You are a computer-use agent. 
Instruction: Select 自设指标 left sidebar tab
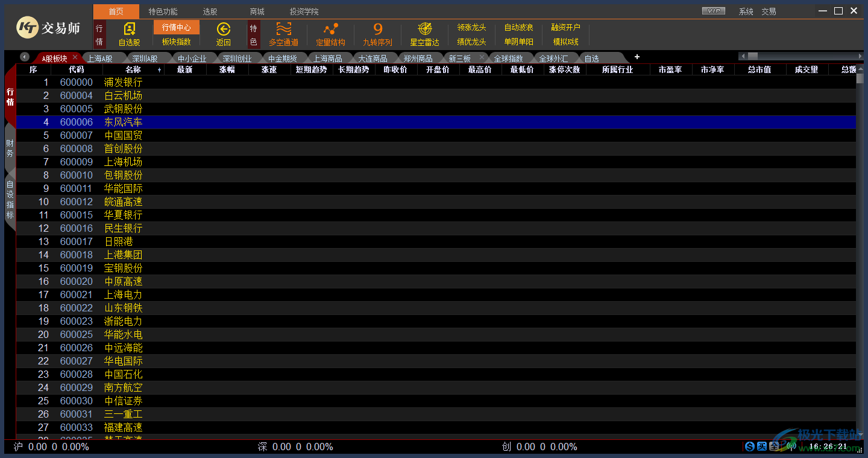(x=10, y=199)
